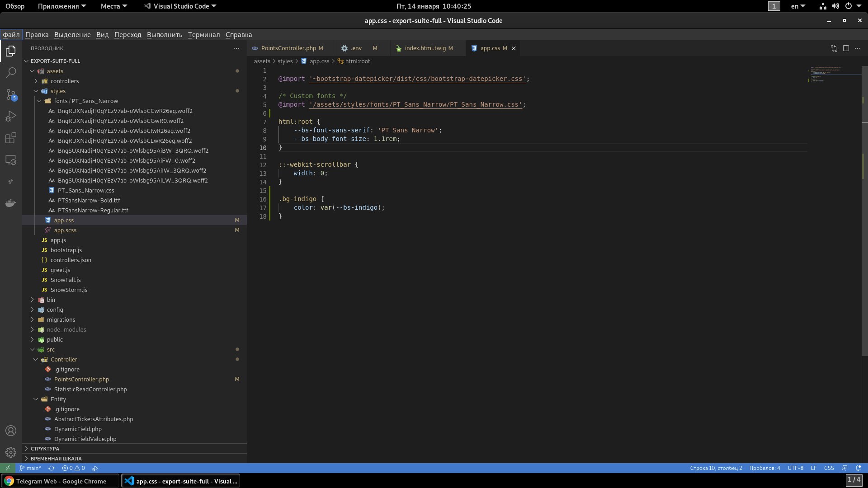The height and width of the screenshot is (488, 868).
Task: Open PT_Sans_Narrow.css in explorer
Action: tap(134, 191)
